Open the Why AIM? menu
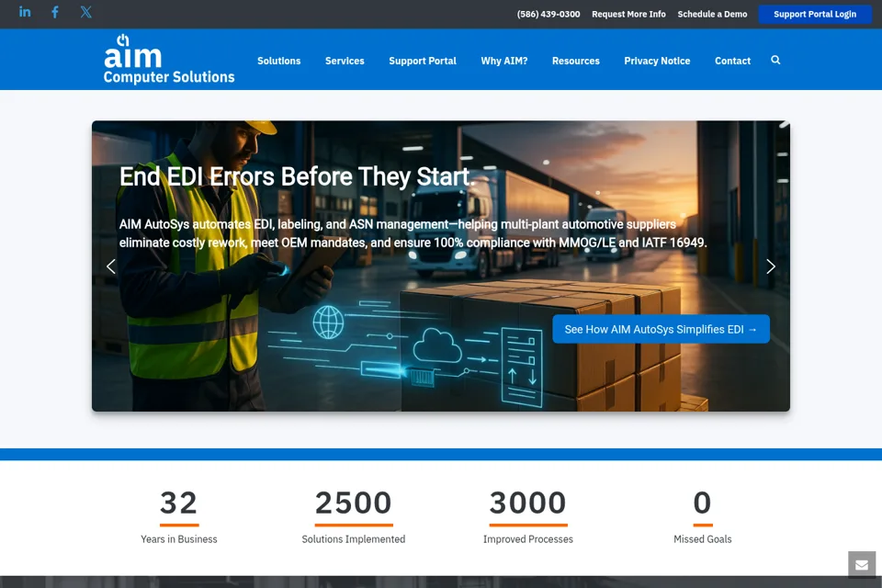882x588 pixels. point(504,61)
